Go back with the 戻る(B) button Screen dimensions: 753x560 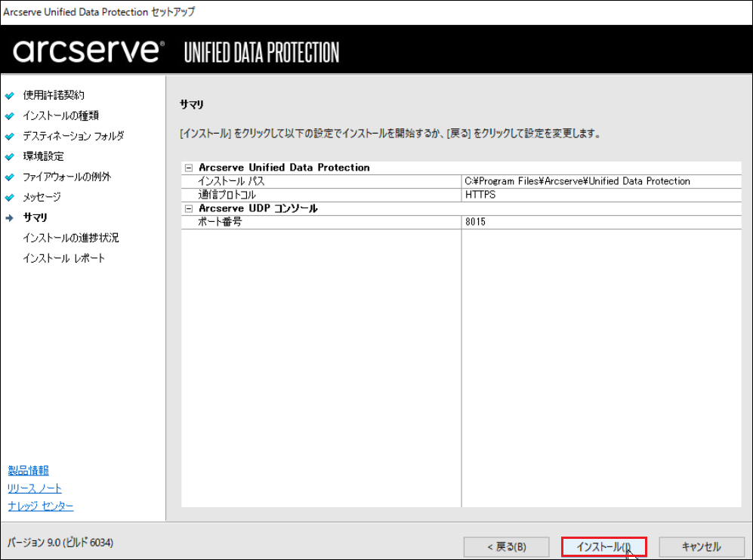[506, 546]
